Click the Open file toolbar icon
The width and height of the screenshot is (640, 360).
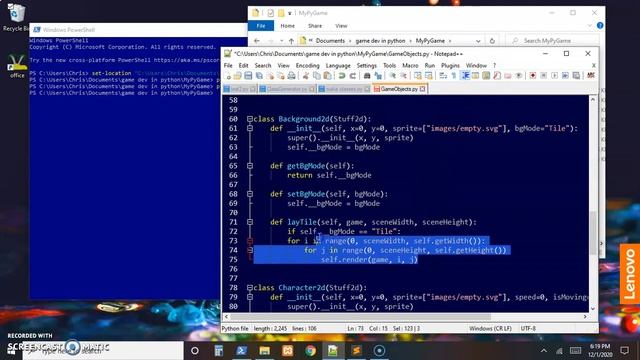tap(238, 76)
